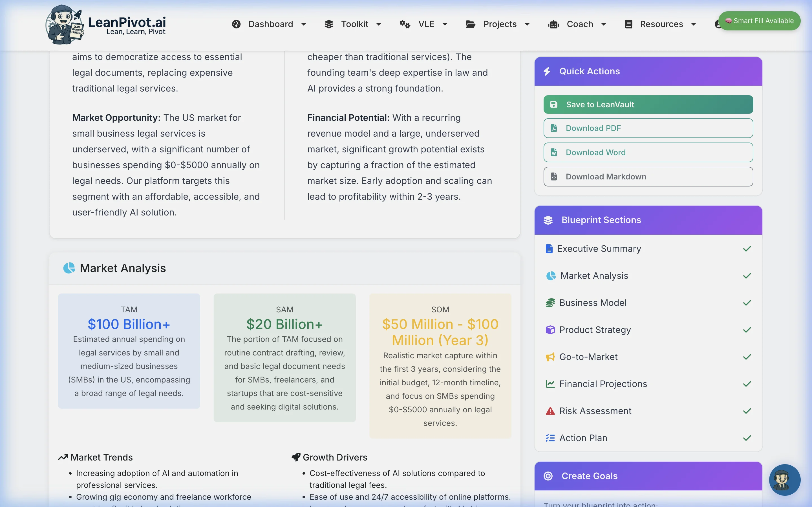Click the Product Strategy cube icon
The height and width of the screenshot is (507, 812).
click(x=550, y=330)
